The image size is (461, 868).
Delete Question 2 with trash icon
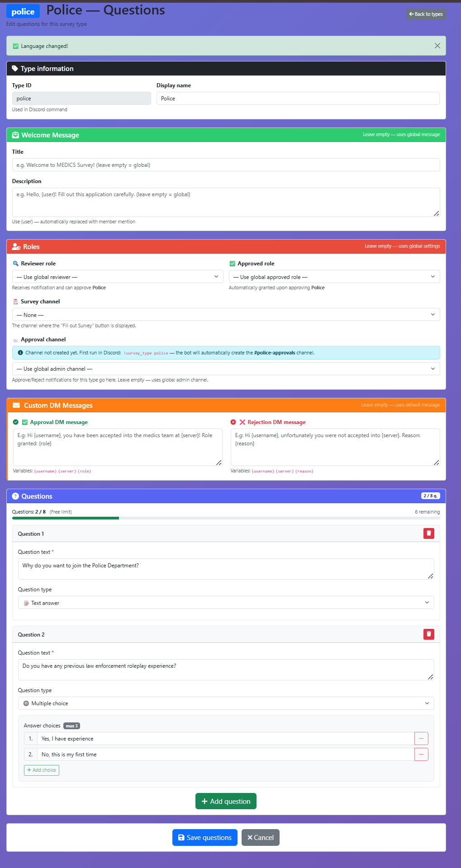coord(428,634)
